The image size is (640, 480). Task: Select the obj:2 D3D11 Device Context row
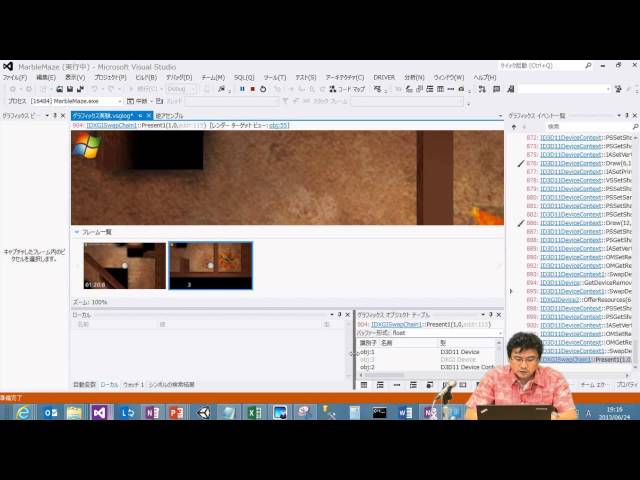pos(426,367)
